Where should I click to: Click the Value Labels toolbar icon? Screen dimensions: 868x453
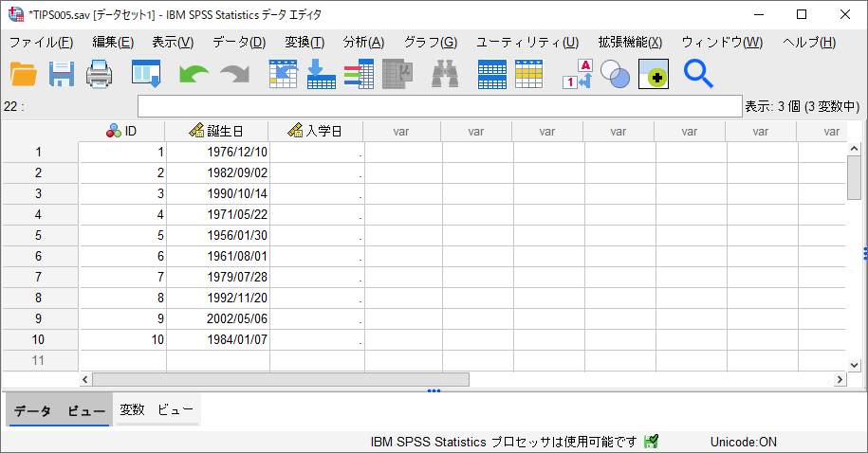coord(577,74)
